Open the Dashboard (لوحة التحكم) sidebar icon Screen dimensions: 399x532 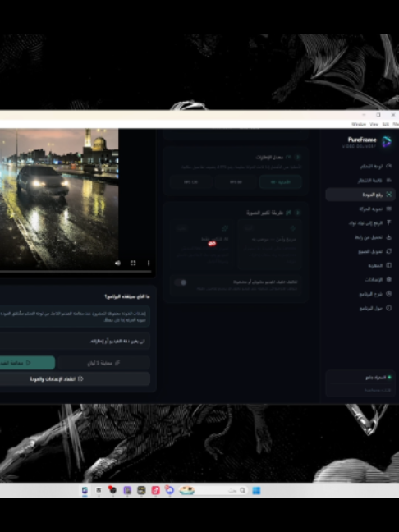click(389, 166)
